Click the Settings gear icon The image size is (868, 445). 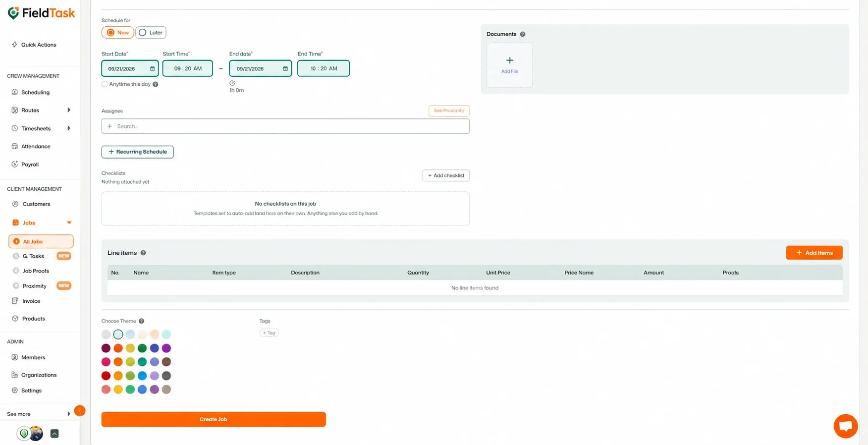pyautogui.click(x=14, y=390)
